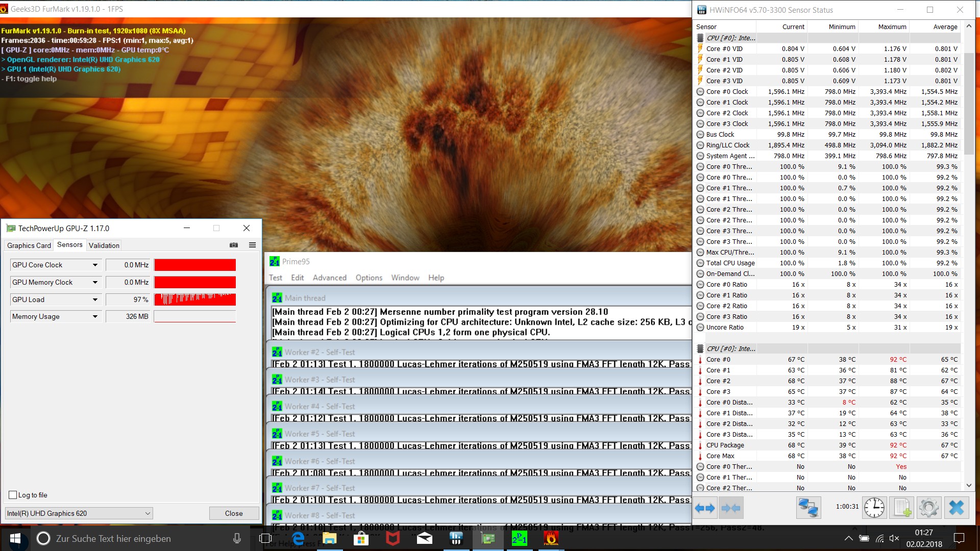Select Sensors tab in GPU-Z
Viewport: 980px width, 551px height.
point(69,245)
